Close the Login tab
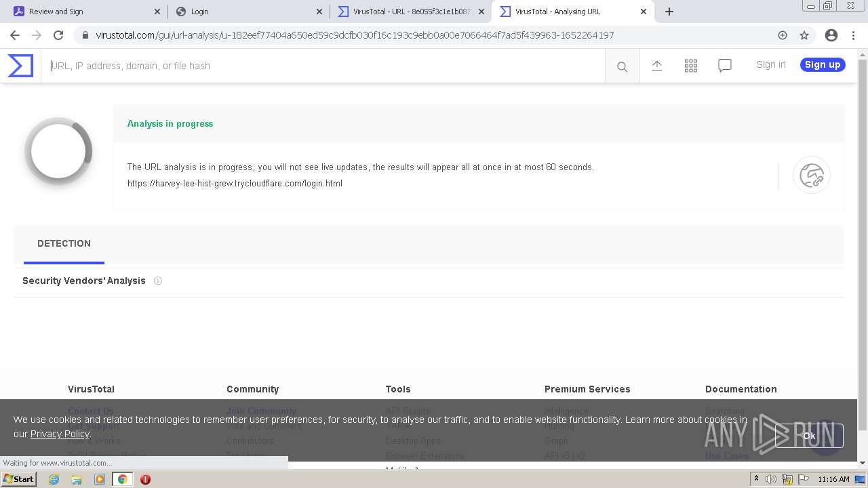Screen dimensions: 868x488 click(x=319, y=12)
